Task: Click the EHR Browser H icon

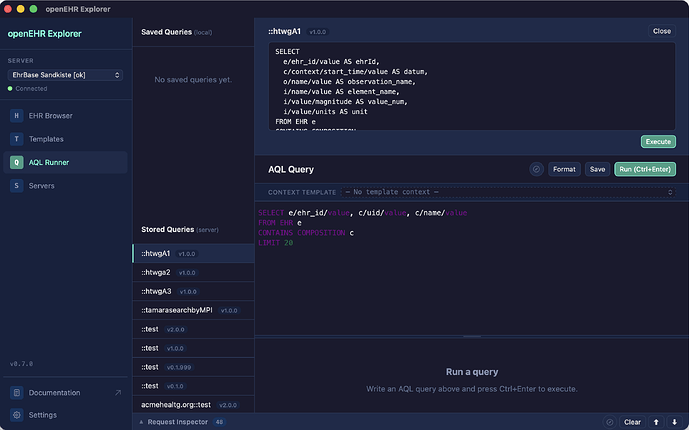Action: click(x=17, y=116)
